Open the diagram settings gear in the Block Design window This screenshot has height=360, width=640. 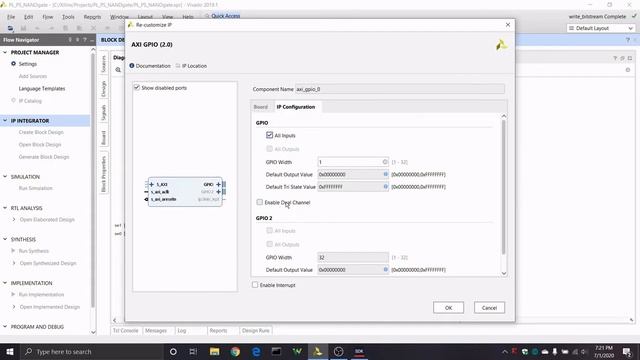(x=628, y=70)
